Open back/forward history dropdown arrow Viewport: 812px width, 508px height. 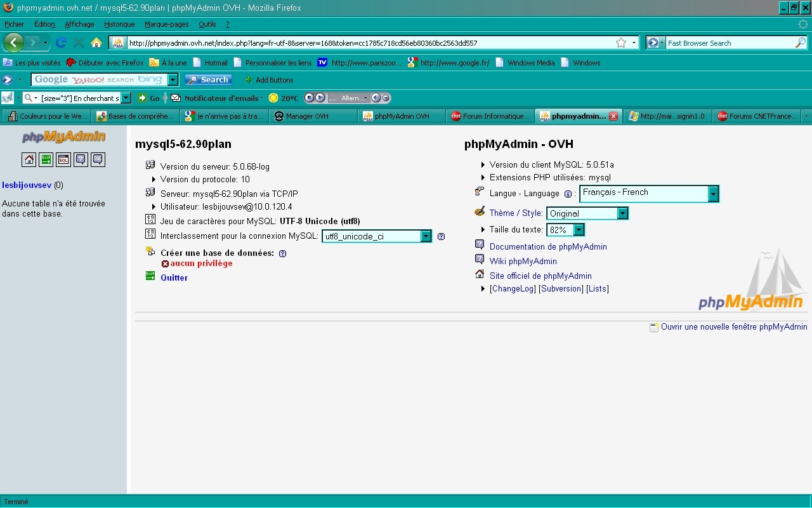click(x=45, y=43)
